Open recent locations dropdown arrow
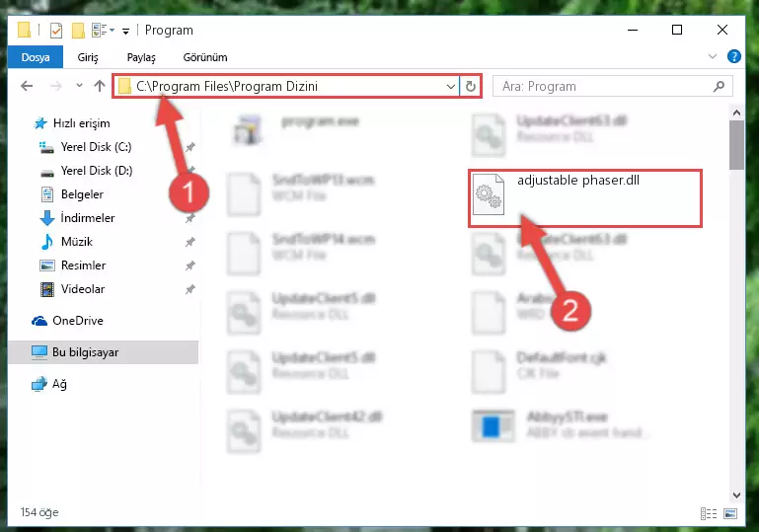Viewport: 759px width, 532px height. click(79, 86)
